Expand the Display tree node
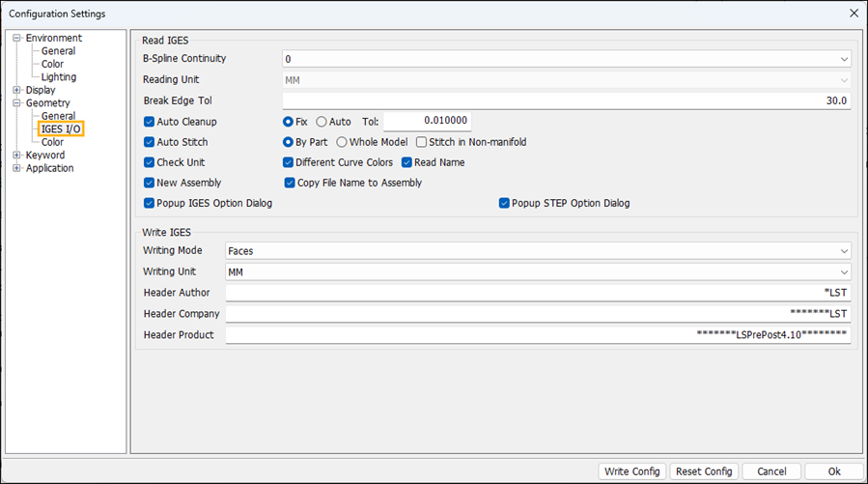This screenshot has width=868, height=484. click(16, 90)
